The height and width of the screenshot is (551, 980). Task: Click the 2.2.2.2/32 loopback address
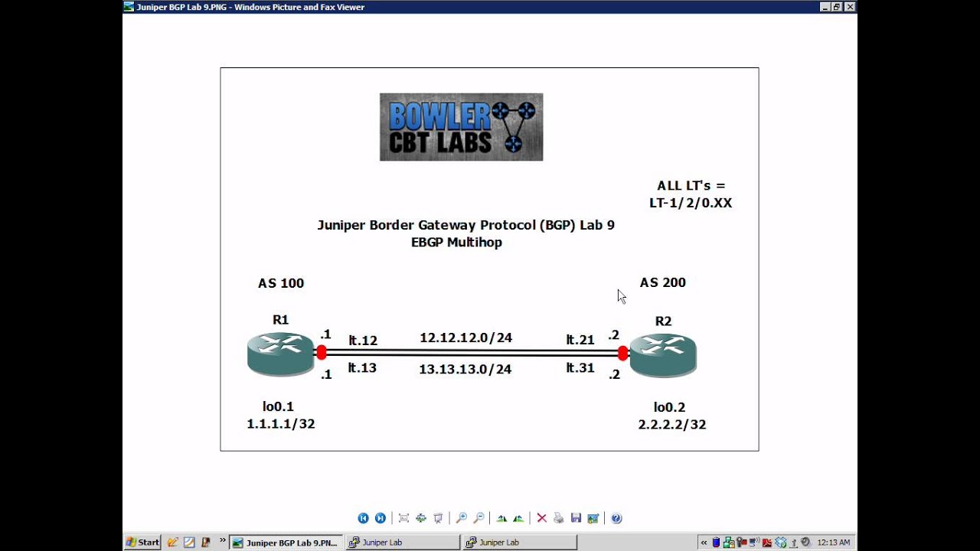[x=672, y=425]
